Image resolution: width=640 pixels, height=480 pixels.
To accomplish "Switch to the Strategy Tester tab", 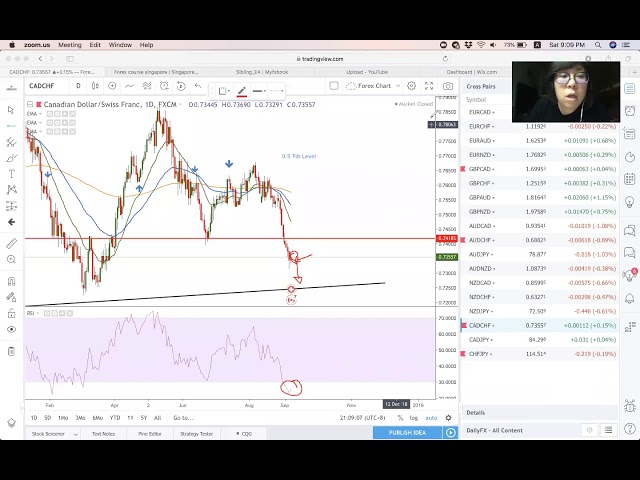I will pyautogui.click(x=196, y=433).
